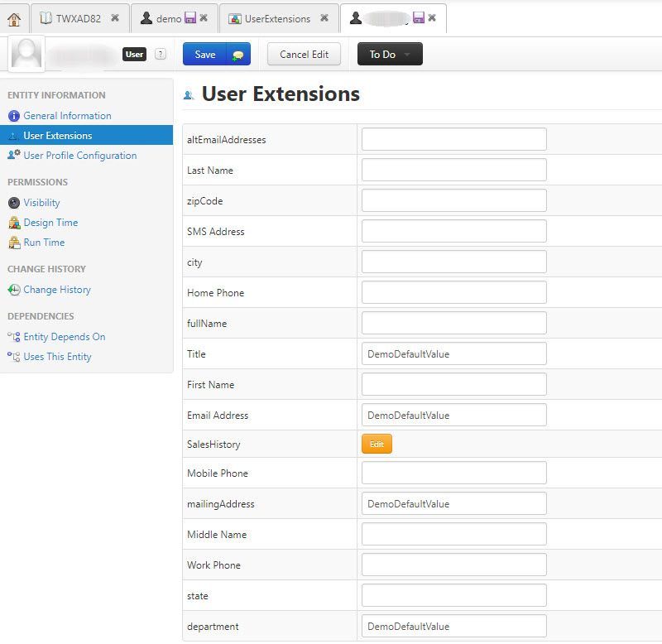
Task: Click the Email Address input field
Action: pos(453,415)
